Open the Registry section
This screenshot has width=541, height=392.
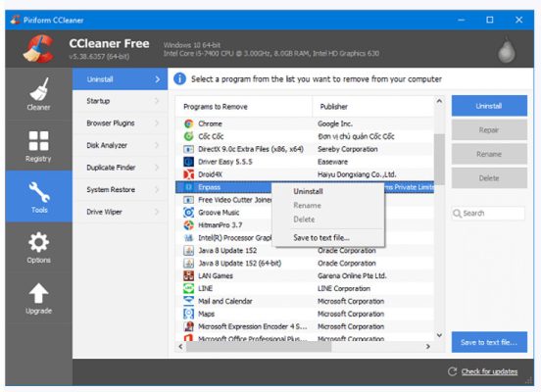tap(38, 145)
